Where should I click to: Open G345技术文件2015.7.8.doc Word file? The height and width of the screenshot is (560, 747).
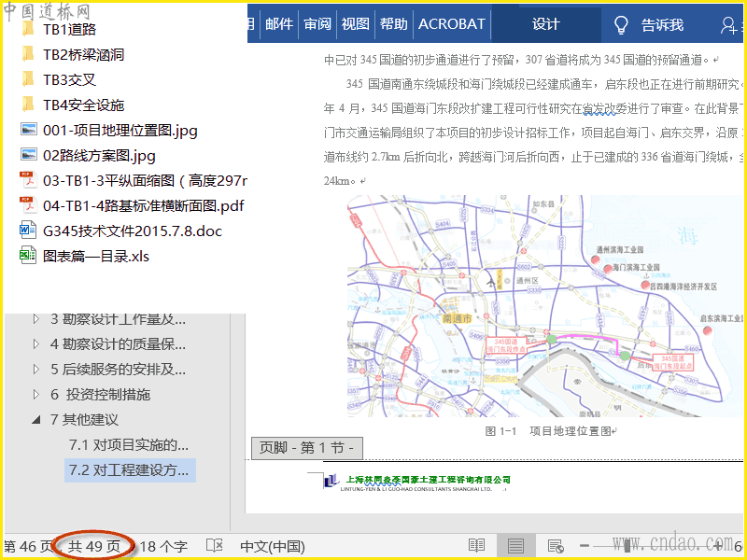click(132, 231)
